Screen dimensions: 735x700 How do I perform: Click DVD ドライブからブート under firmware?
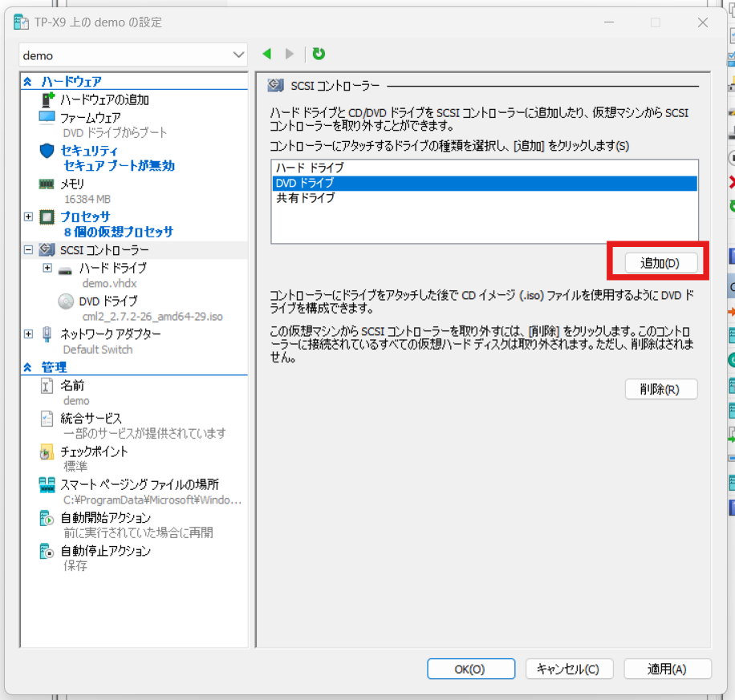[x=116, y=133]
